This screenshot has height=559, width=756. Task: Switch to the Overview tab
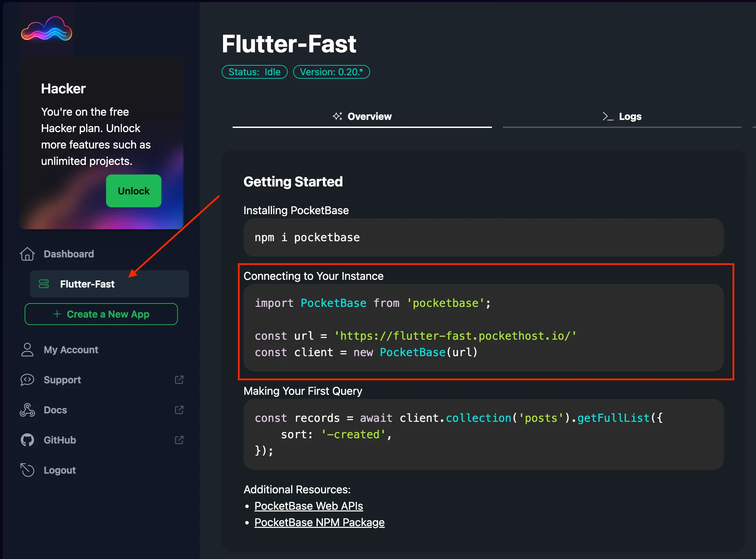(x=362, y=117)
